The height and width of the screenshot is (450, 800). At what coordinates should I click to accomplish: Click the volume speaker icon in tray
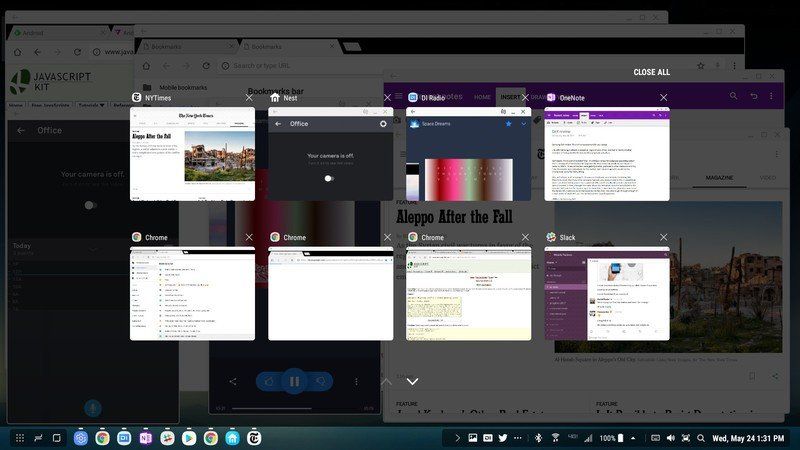pos(671,438)
